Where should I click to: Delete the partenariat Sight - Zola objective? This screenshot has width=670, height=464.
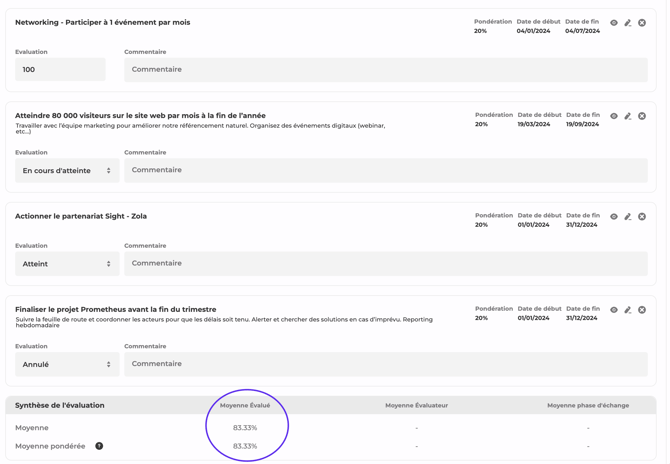click(x=642, y=216)
